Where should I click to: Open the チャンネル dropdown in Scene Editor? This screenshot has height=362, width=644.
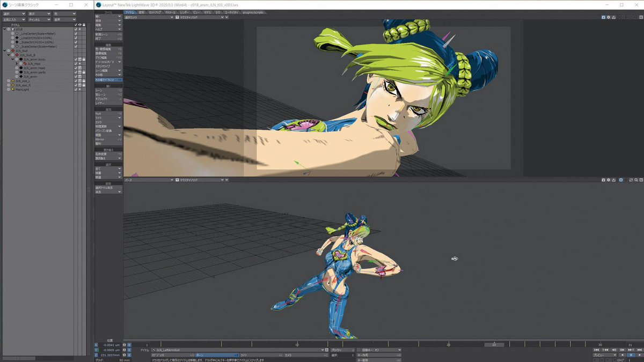pos(39,20)
